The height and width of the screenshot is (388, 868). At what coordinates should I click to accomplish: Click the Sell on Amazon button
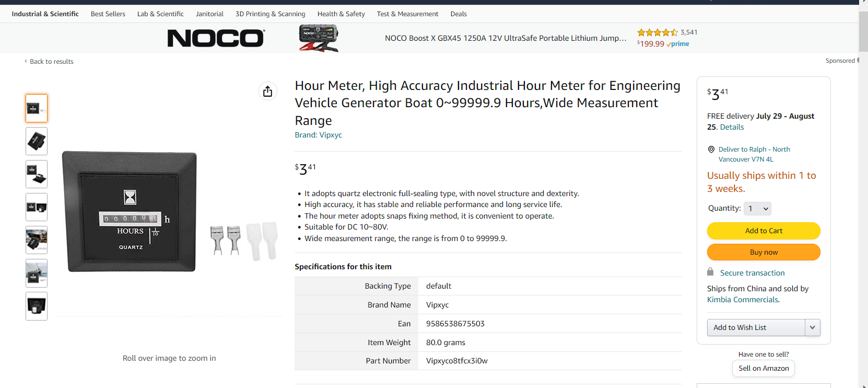(x=763, y=368)
